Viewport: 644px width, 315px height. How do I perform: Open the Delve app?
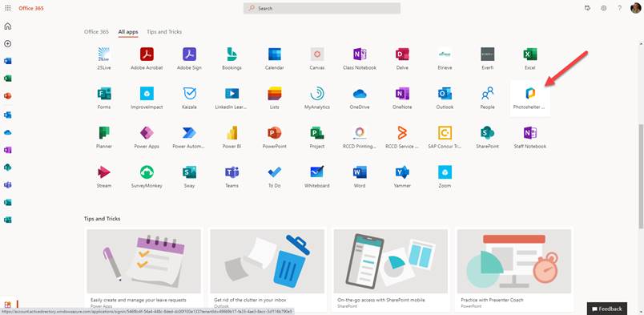point(402,59)
